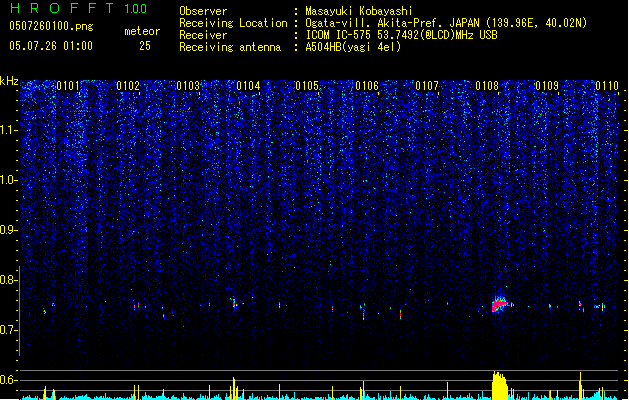Click the large pink meteor echo near 0108

500,305
